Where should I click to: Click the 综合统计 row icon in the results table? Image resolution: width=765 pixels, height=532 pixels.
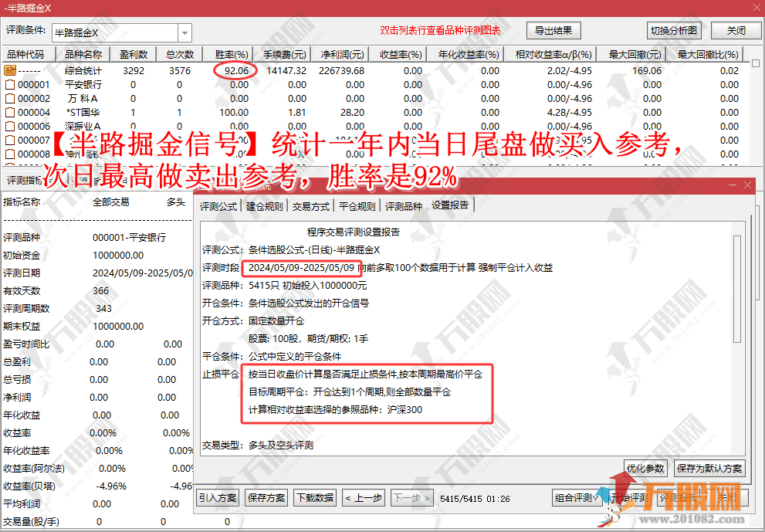pos(10,69)
